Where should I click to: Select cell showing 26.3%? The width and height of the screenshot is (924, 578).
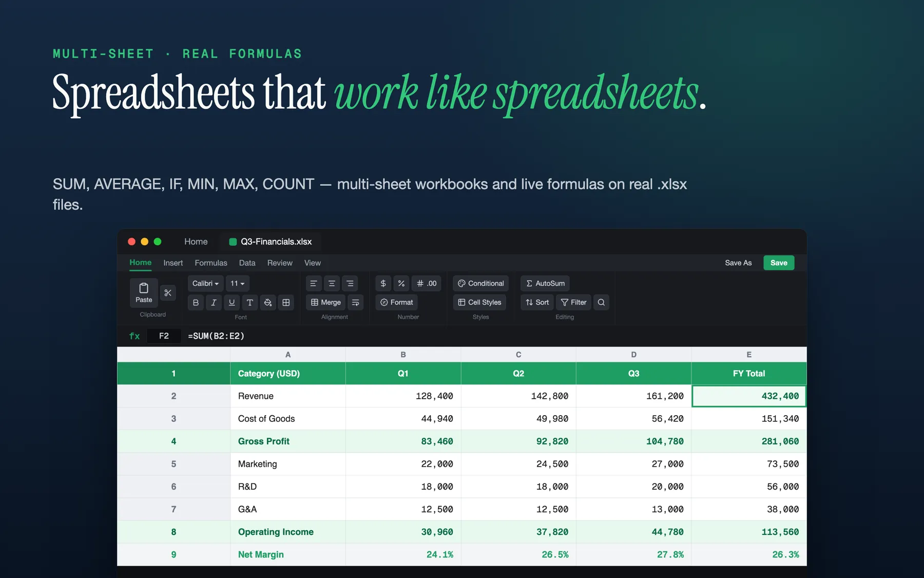(749, 554)
